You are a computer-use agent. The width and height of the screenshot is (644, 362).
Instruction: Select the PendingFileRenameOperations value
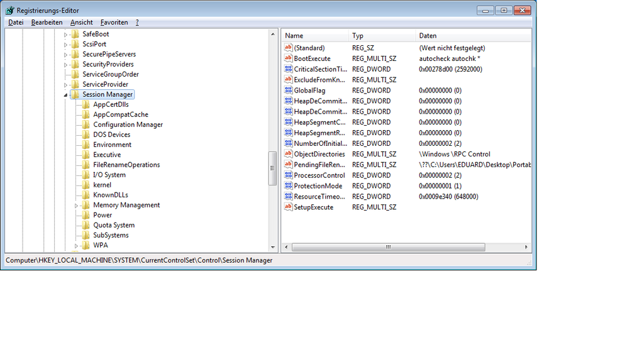(319, 165)
